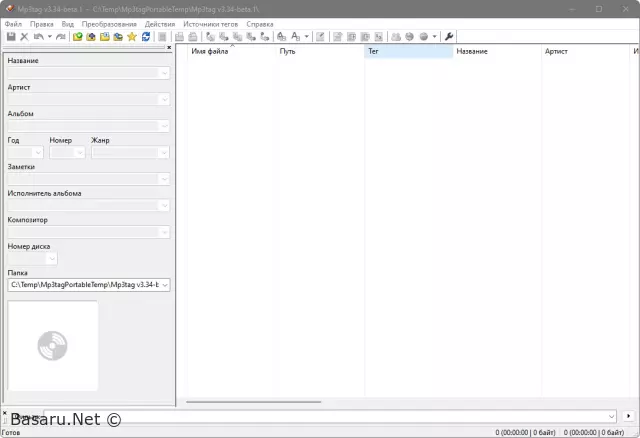Image resolution: width=640 pixels, height=438 pixels.
Task: Open the tag sources dropdown arrow
Action: tap(435, 37)
